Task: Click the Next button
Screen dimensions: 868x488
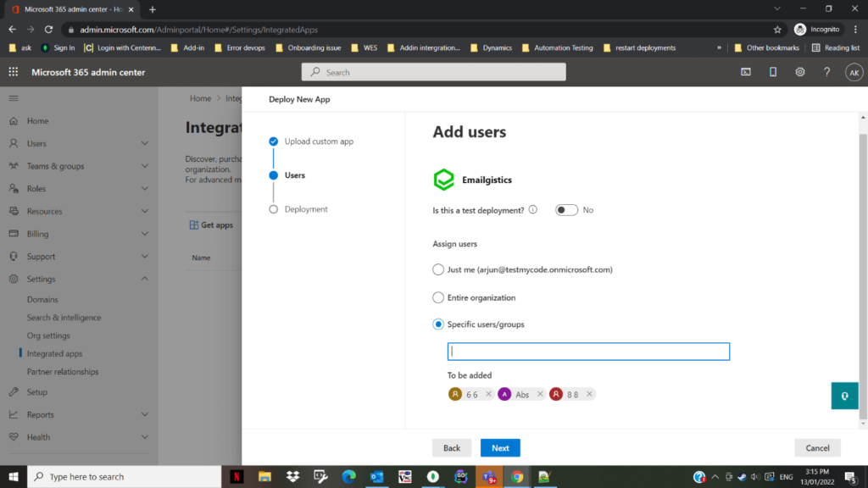Action: pyautogui.click(x=500, y=448)
